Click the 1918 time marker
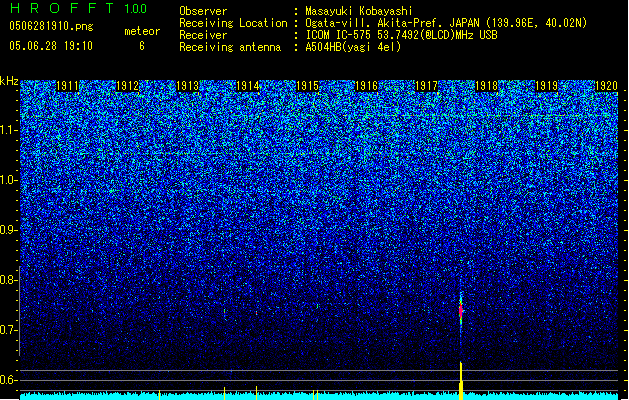 tap(487, 86)
